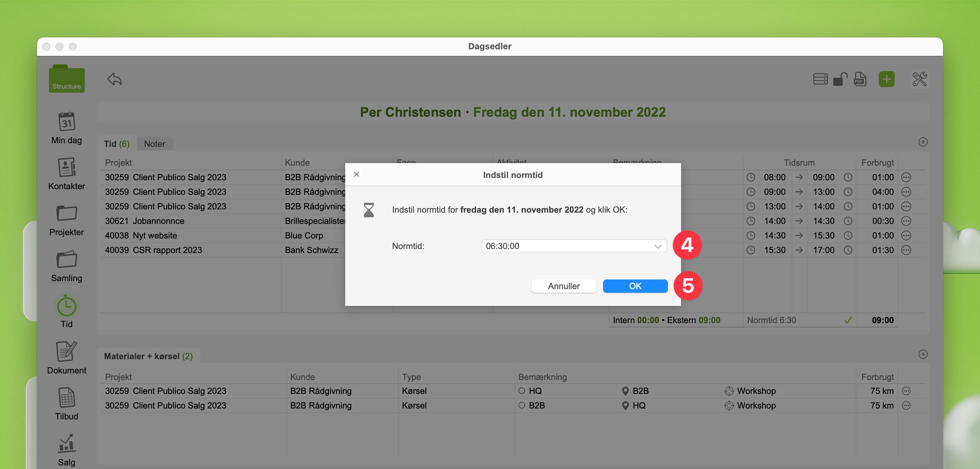Screen dimensions: 980x469
Task: Open the Min dag calendar icon
Action: pyautogui.click(x=66, y=122)
